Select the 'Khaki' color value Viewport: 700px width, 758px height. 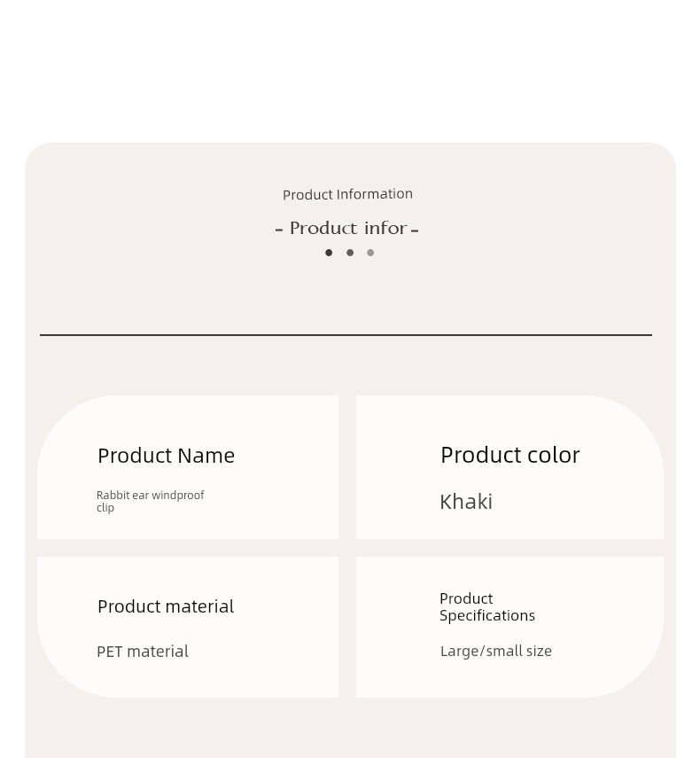coord(466,502)
